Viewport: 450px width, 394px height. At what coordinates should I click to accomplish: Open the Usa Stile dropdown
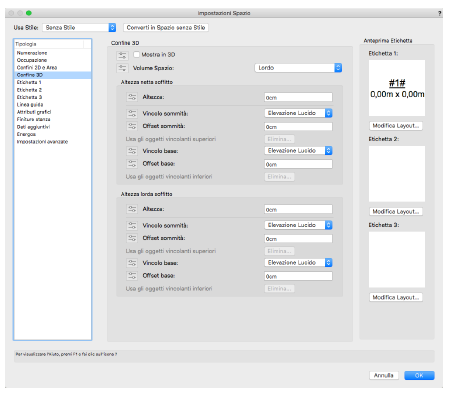(x=79, y=27)
